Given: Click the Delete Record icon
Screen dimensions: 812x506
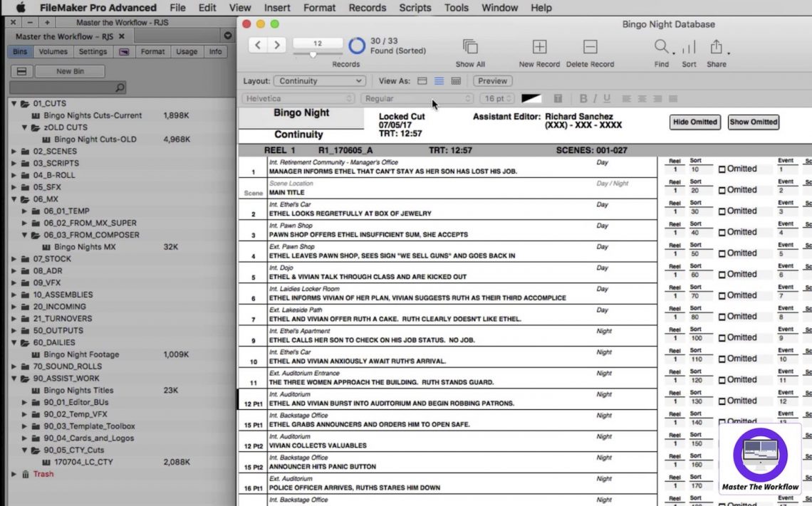Looking at the screenshot, I should pos(590,45).
